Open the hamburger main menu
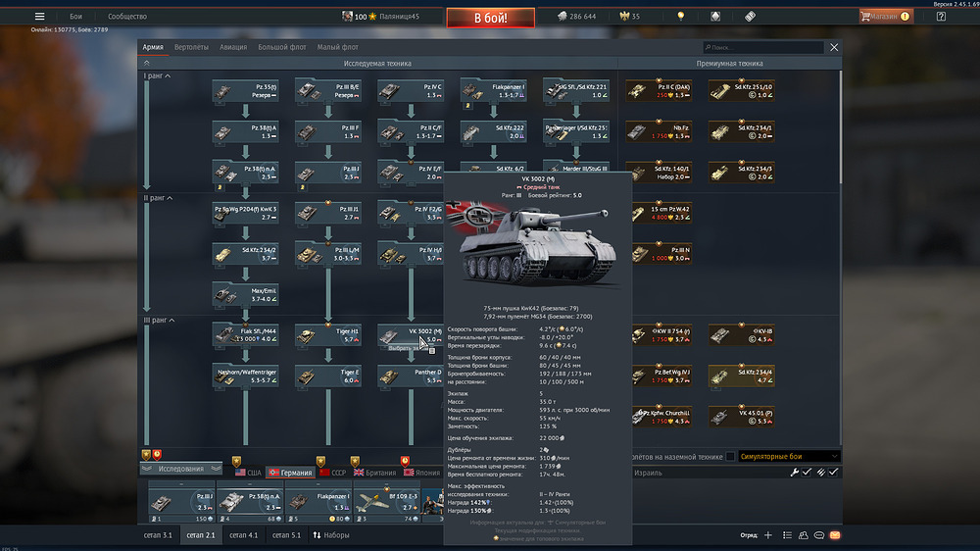 pyautogui.click(x=39, y=17)
